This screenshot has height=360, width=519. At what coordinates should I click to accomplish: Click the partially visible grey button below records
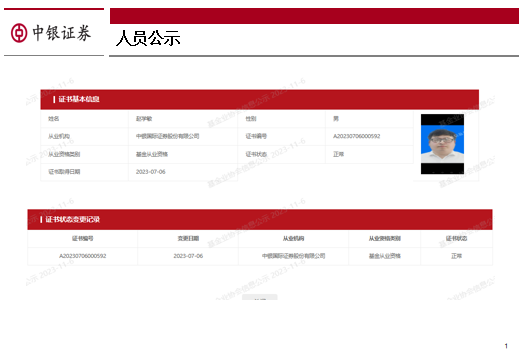coord(260,297)
